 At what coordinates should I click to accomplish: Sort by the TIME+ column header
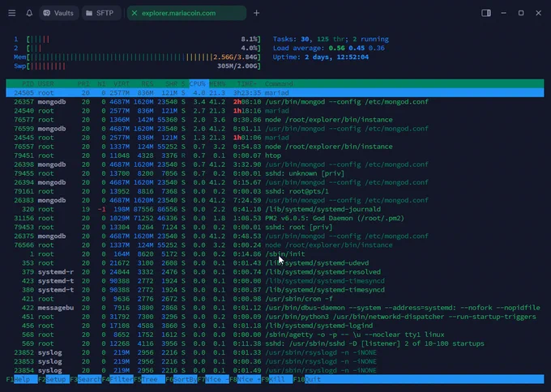[247, 83]
